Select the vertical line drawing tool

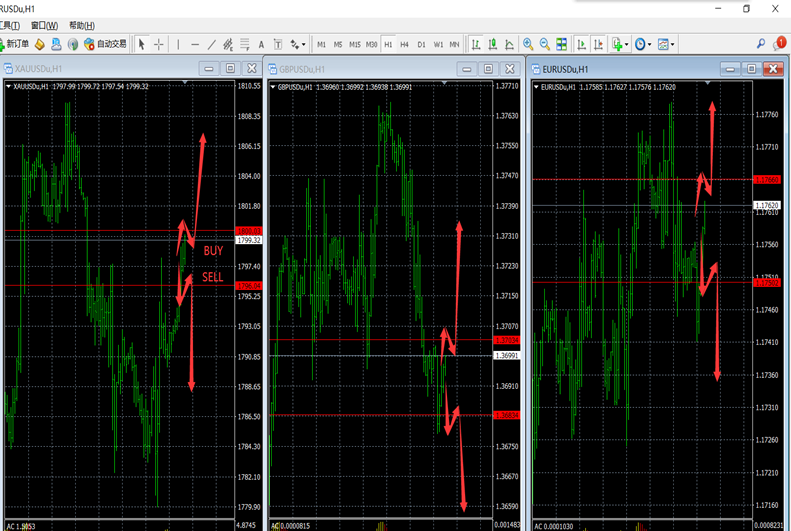178,44
